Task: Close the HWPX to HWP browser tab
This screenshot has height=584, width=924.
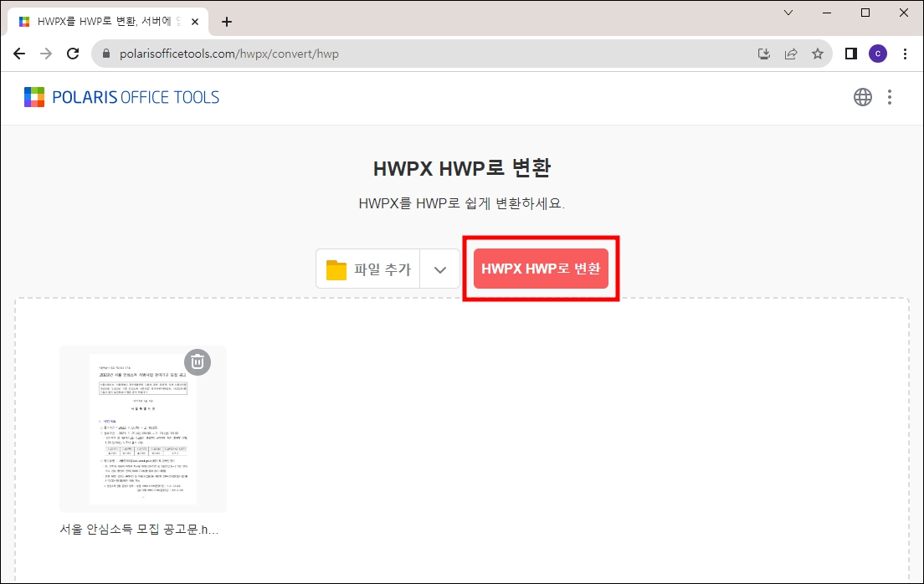Action: coord(195,22)
